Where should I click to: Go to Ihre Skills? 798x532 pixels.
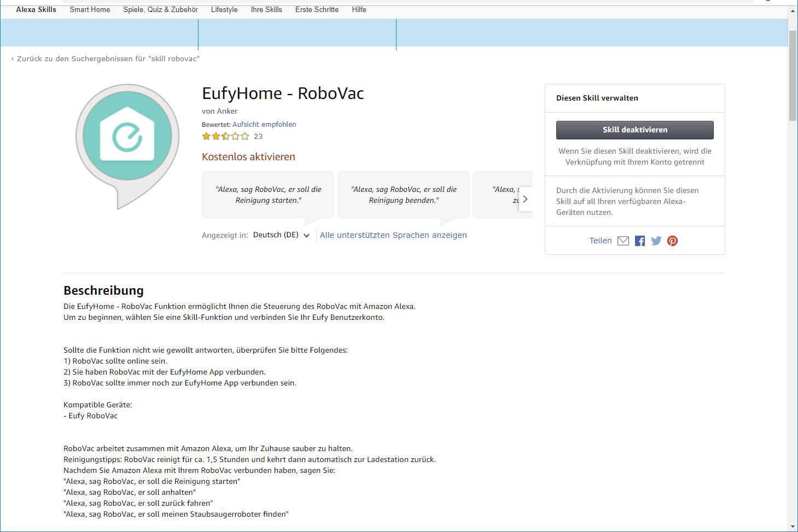point(266,9)
